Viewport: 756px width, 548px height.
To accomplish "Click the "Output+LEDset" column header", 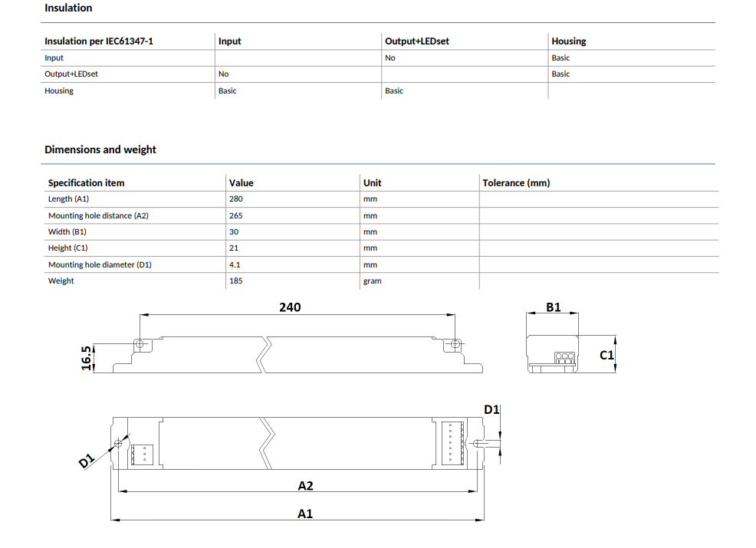I will pos(416,41).
